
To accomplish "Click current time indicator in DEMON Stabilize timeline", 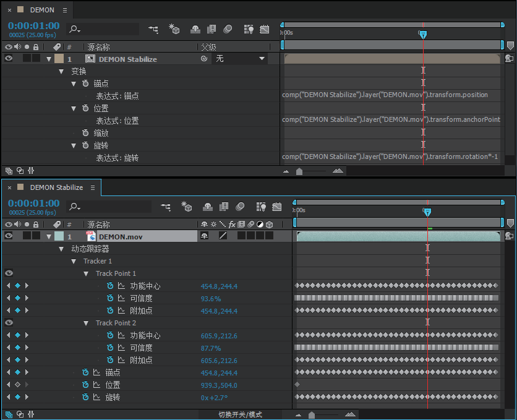I will [x=427, y=212].
